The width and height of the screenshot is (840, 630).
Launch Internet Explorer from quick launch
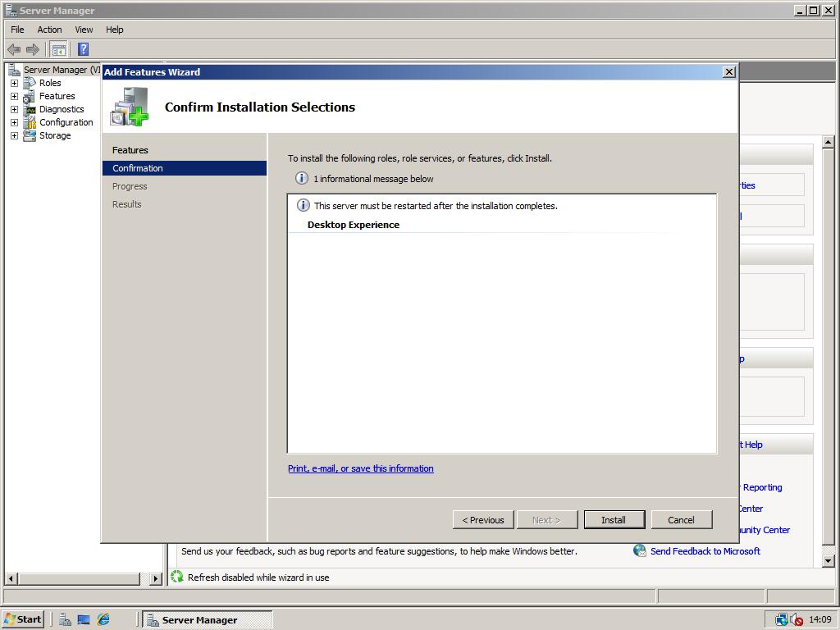click(103, 620)
